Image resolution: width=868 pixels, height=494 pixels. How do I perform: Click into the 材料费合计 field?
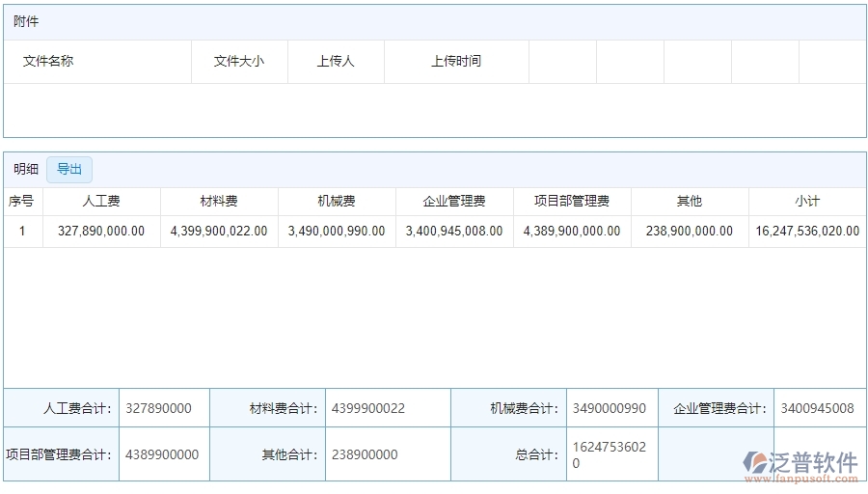387,408
